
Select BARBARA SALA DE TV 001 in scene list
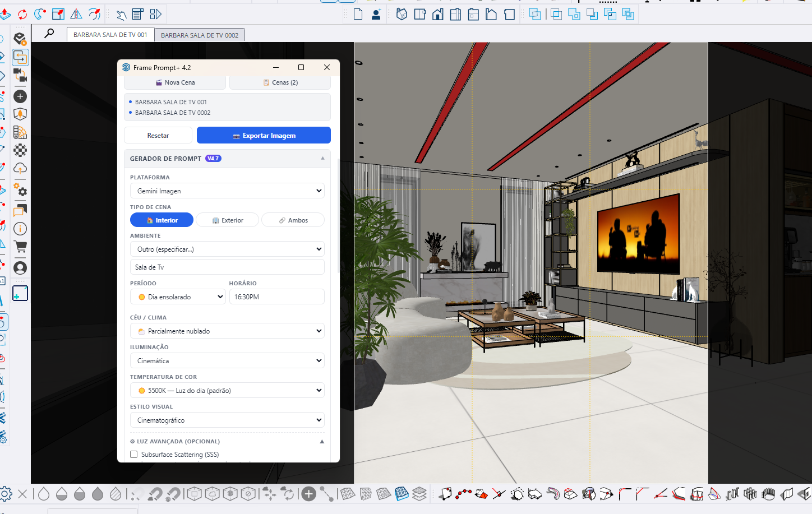pos(171,102)
